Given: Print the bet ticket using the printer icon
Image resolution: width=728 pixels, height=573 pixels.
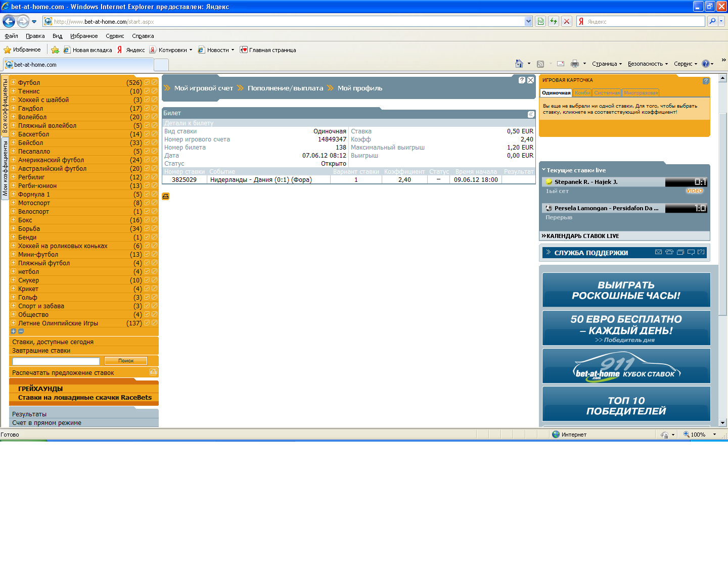Looking at the screenshot, I should tap(165, 197).
